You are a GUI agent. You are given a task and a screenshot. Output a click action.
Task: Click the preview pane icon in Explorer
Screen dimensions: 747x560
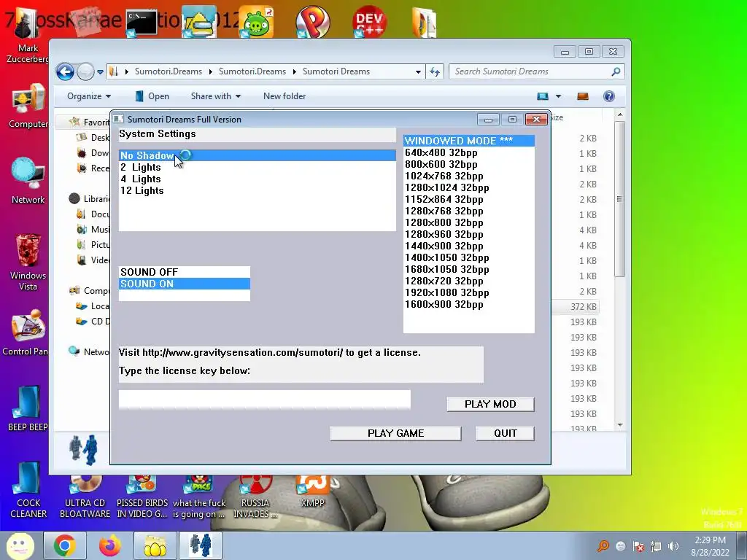pos(583,96)
